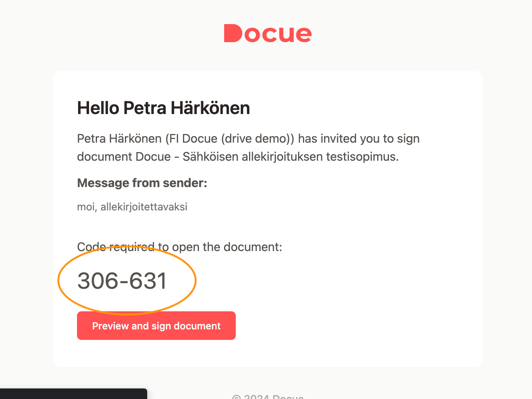The height and width of the screenshot is (399, 532).
Task: Select the access code 306-631
Action: [122, 281]
